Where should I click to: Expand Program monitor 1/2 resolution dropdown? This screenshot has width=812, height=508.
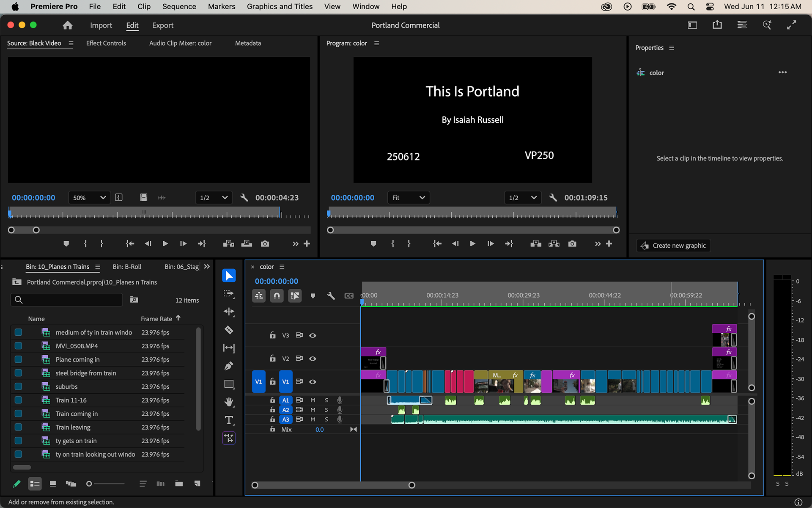coord(523,198)
